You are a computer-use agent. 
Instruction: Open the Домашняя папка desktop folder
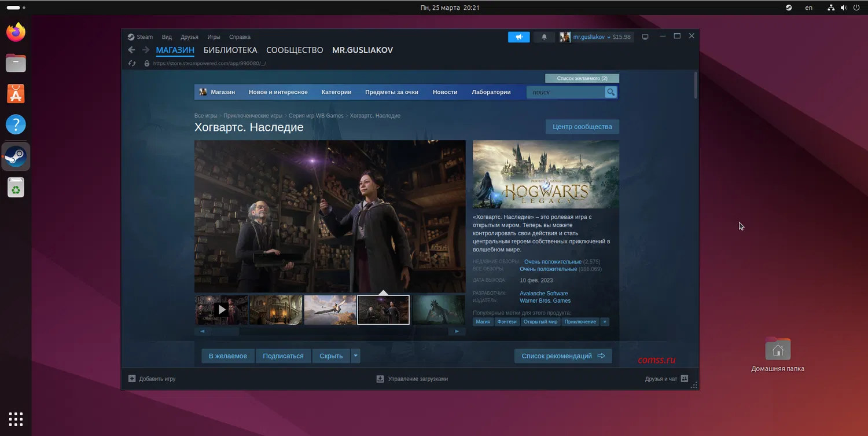(778, 354)
